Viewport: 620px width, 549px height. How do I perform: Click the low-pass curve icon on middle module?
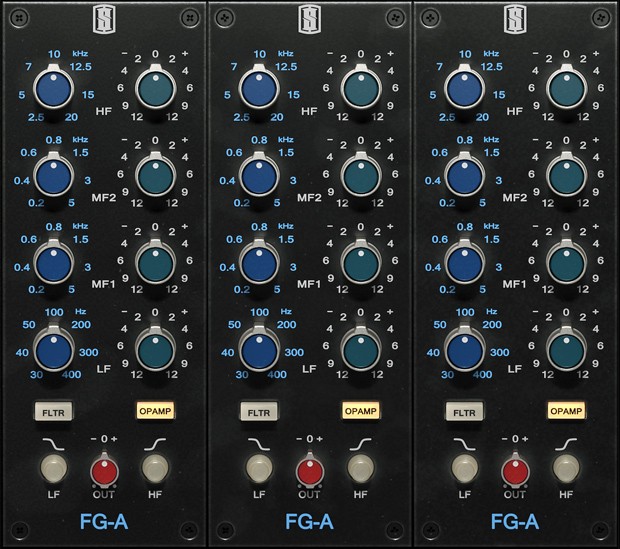[x=259, y=444]
